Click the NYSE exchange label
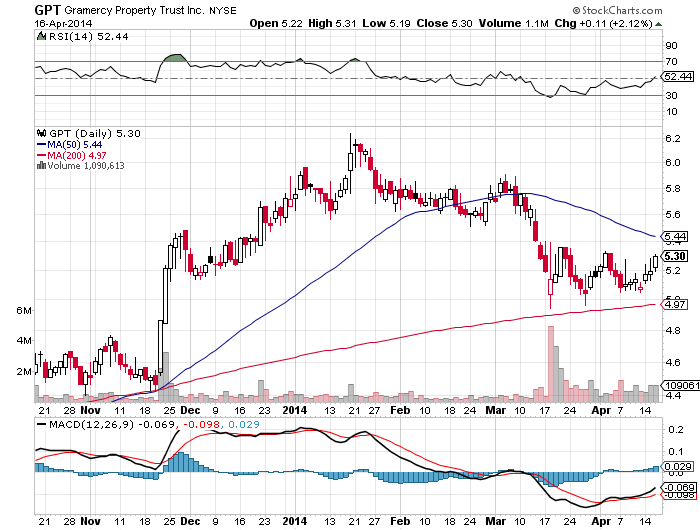700x530 pixels. pyautogui.click(x=223, y=11)
